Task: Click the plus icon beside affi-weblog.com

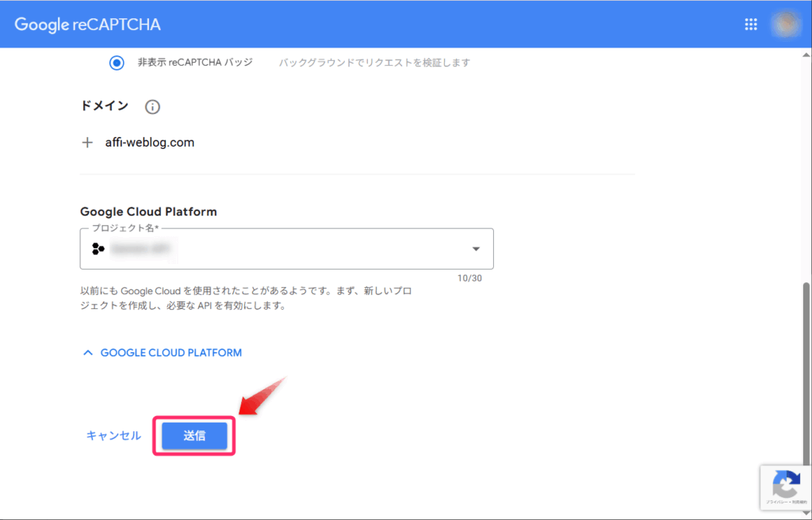Action: (x=87, y=143)
